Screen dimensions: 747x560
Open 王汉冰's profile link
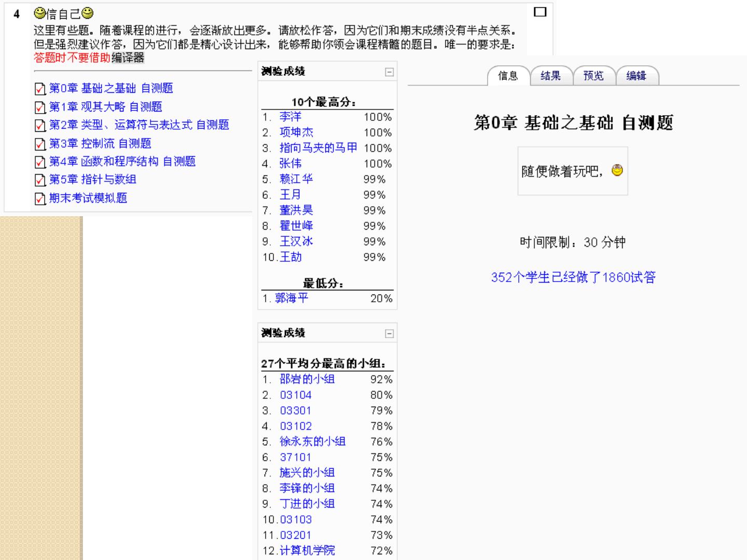(296, 241)
